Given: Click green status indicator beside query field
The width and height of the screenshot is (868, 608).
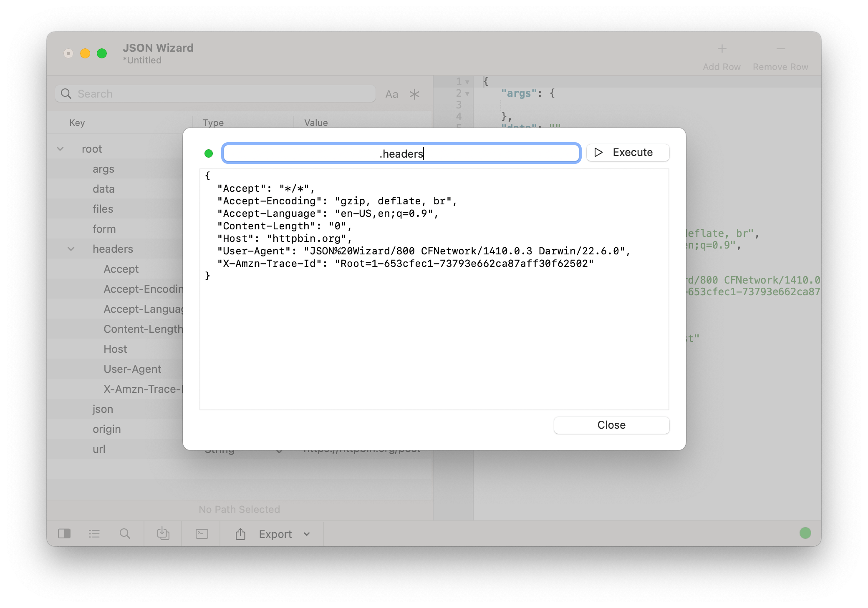Looking at the screenshot, I should [209, 153].
